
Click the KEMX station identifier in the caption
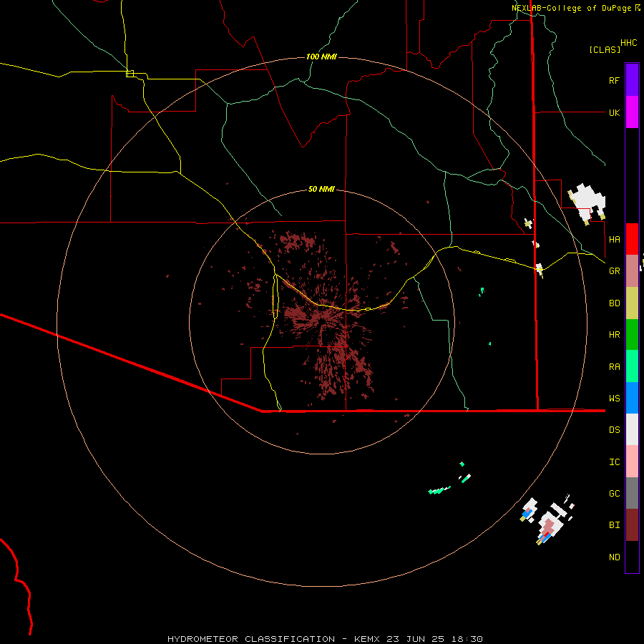coord(367,639)
